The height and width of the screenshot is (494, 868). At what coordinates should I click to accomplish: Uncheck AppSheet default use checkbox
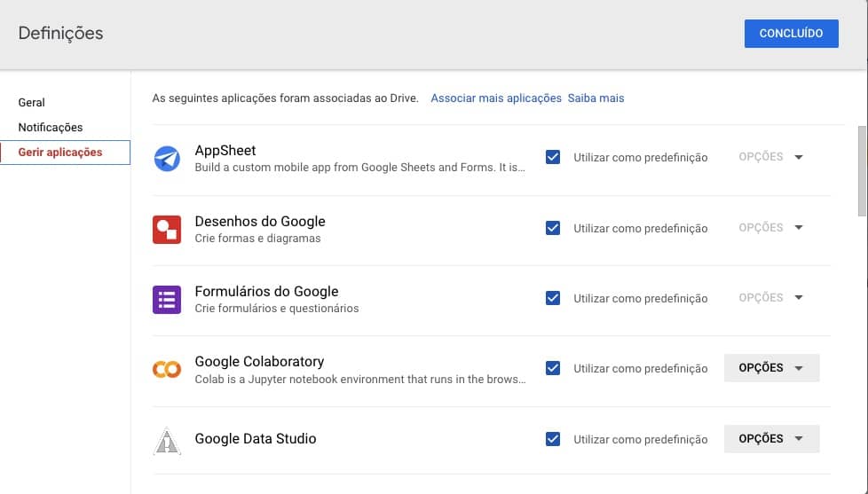[x=552, y=157]
